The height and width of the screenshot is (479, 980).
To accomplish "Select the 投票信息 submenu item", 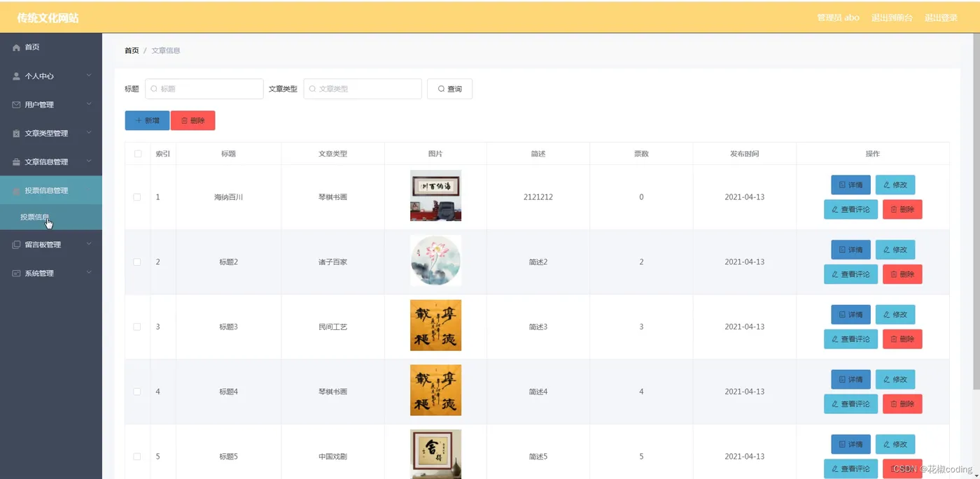I will click(51, 217).
